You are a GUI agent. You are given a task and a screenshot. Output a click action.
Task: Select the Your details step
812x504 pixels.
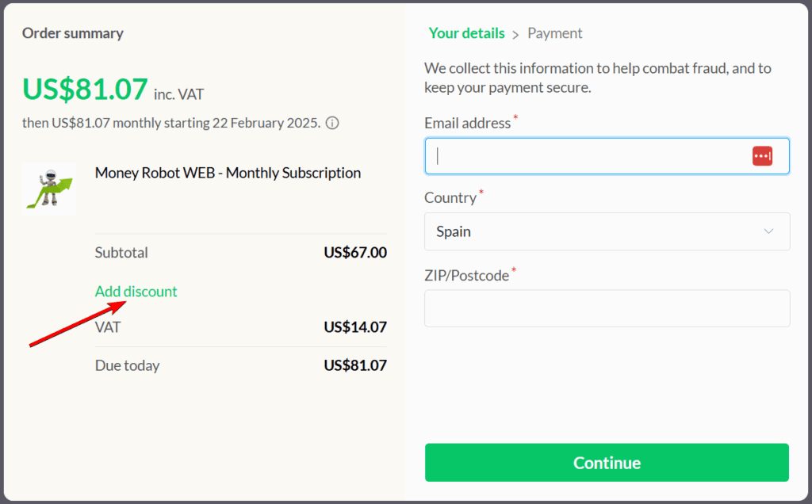coord(466,33)
